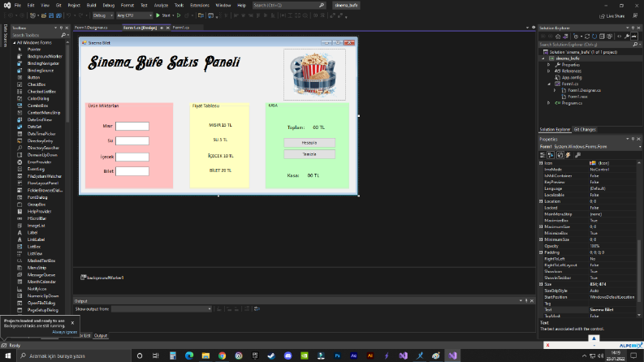The image size is (644, 362).
Task: Expand the Form1.Designer.cs node
Action: pyautogui.click(x=555, y=90)
